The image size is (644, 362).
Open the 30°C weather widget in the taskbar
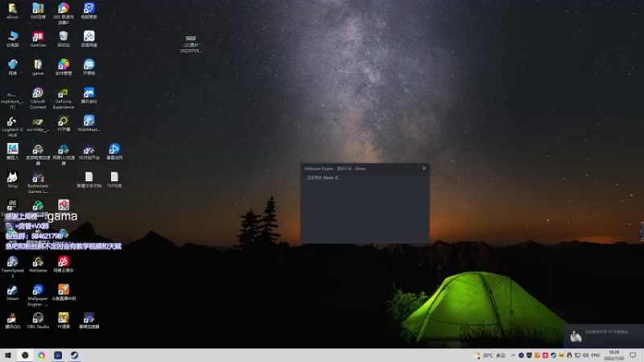coord(490,356)
